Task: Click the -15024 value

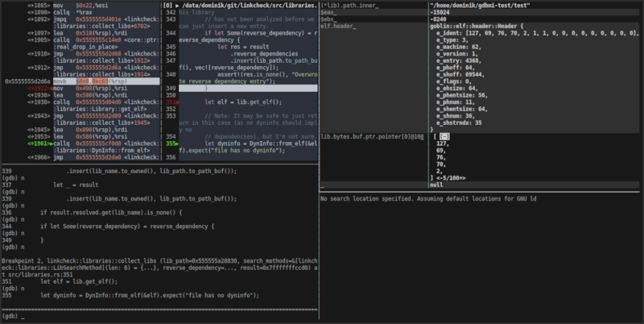Action: (440, 12)
